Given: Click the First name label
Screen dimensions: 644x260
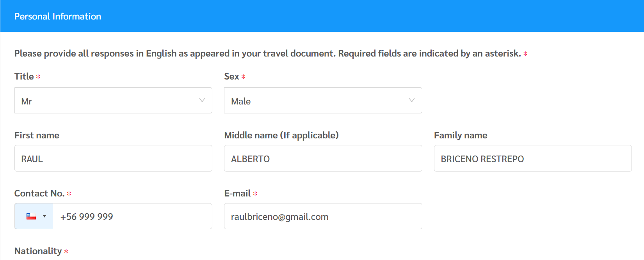Looking at the screenshot, I should (x=37, y=135).
